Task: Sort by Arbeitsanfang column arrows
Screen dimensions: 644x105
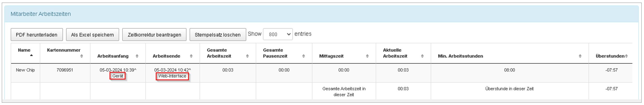Action: coord(137,56)
